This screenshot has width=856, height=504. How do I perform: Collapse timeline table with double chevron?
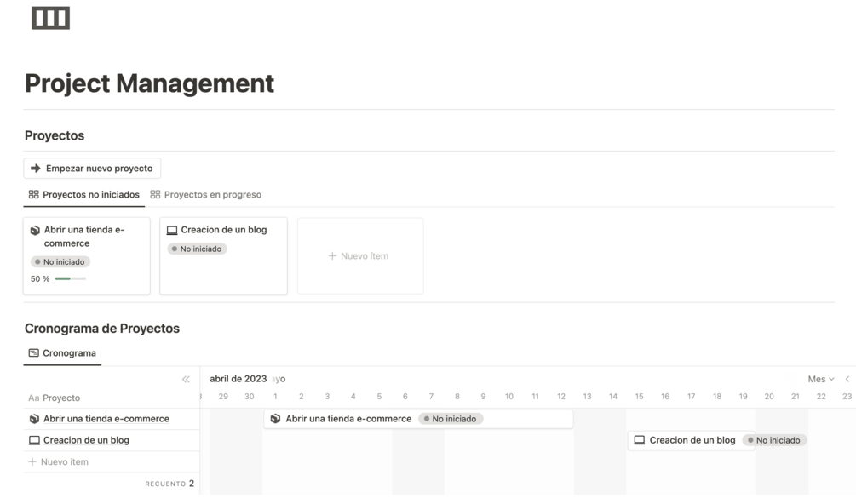coord(186,379)
